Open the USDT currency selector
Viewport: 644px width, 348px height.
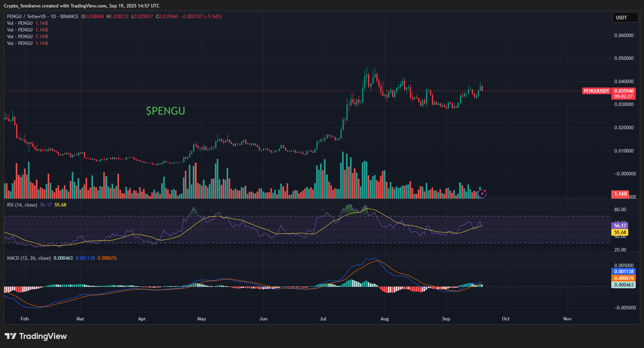(625, 17)
